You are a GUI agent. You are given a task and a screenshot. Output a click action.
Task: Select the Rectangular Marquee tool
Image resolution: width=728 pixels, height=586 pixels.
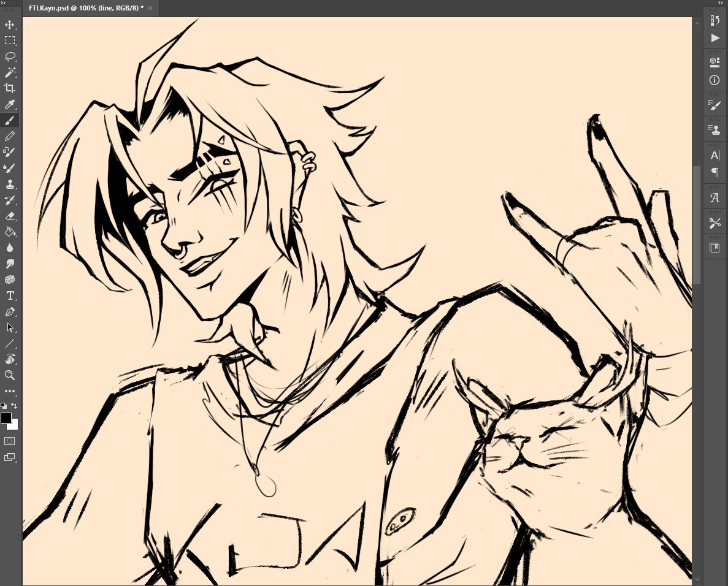(10, 40)
